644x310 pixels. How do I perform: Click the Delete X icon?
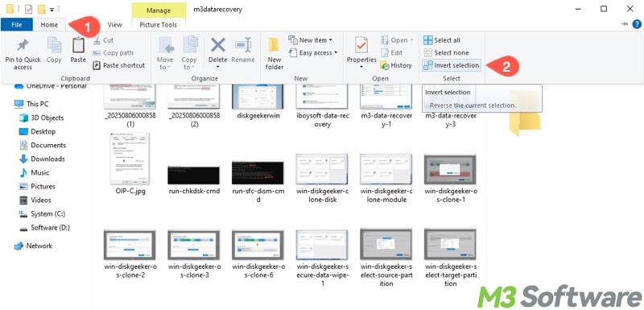[x=217, y=45]
